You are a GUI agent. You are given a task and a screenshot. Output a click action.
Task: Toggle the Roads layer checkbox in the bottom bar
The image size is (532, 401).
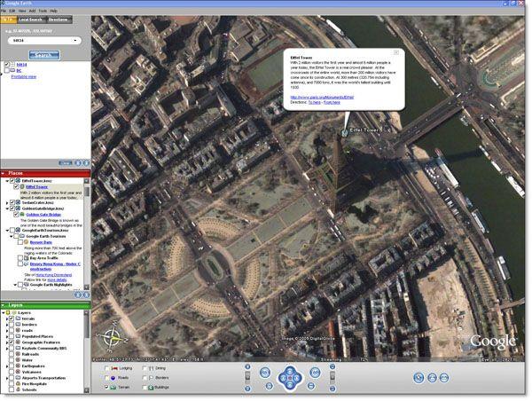tap(108, 377)
